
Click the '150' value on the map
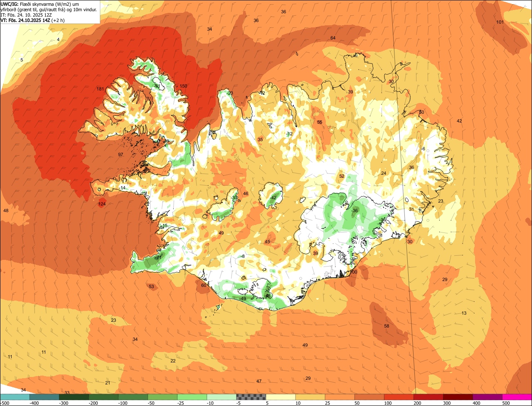point(183,86)
